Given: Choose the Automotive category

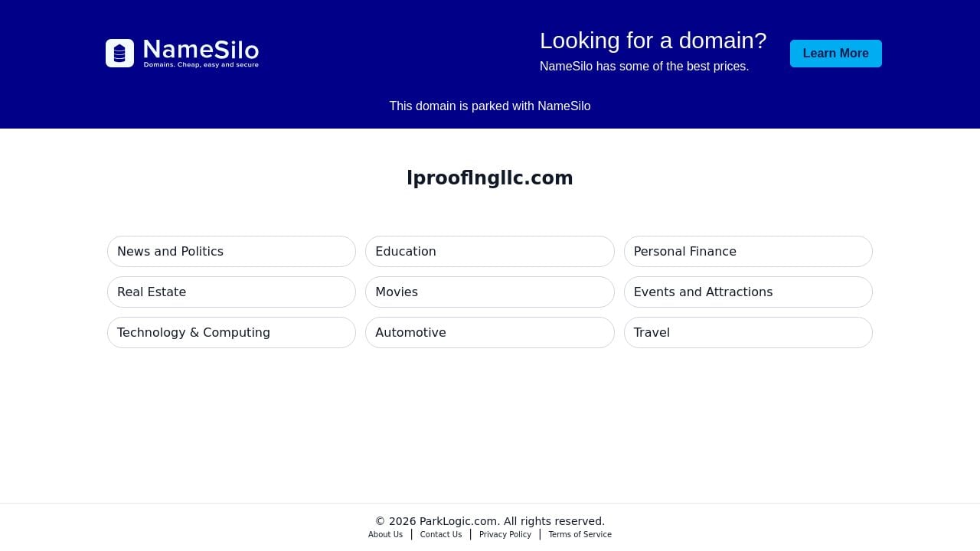Looking at the screenshot, I should click(490, 332).
